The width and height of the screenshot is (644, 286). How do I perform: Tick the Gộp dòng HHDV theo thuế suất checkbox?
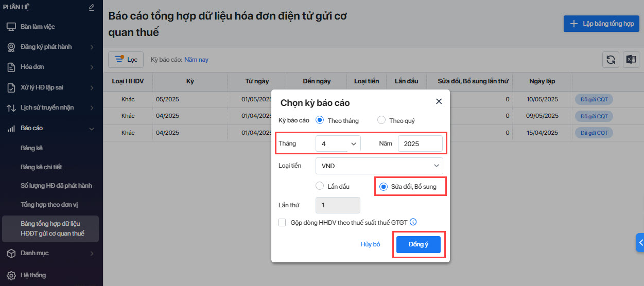coord(282,222)
